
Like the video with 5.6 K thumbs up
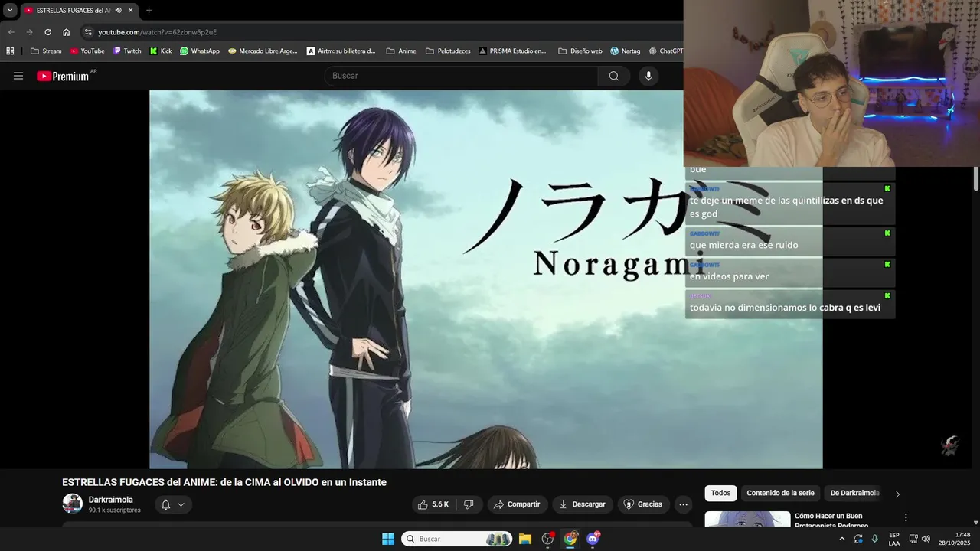433,504
